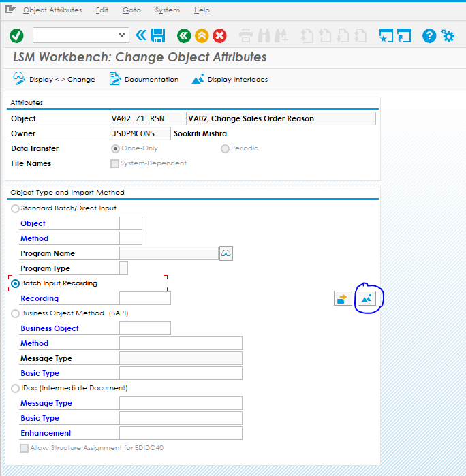Select Business Object Method (BAPI) option
Image resolution: width=466 pixels, height=476 pixels.
pyautogui.click(x=16, y=313)
